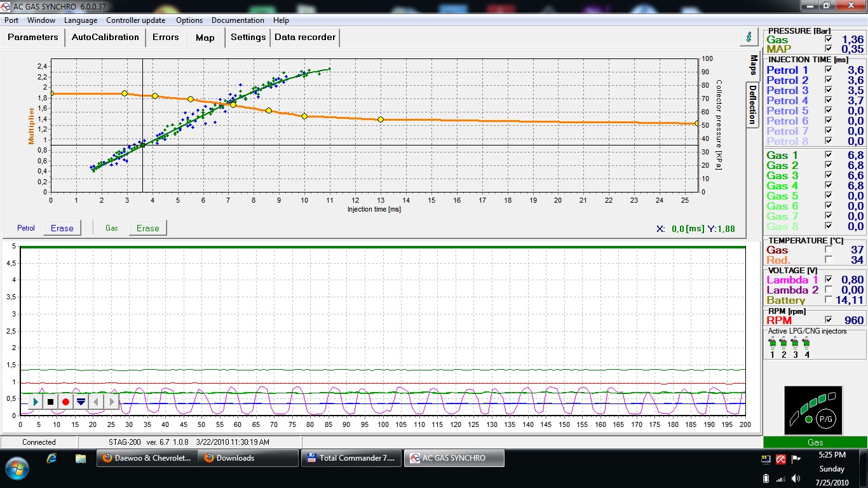Start recording with the red record button
Viewport: 868px width, 488px height.
[x=65, y=402]
